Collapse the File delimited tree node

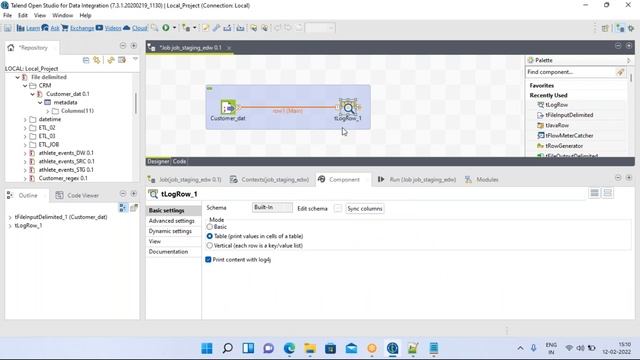[x=18, y=77]
